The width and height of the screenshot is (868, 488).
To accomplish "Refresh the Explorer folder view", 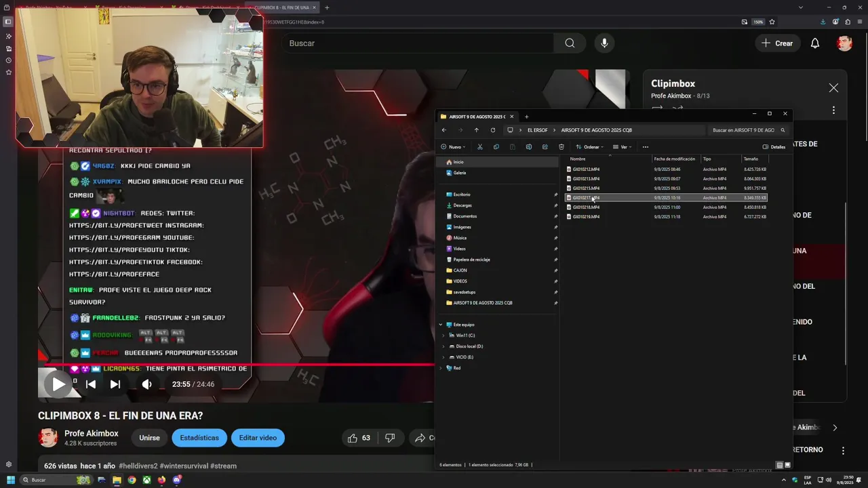I will [493, 130].
